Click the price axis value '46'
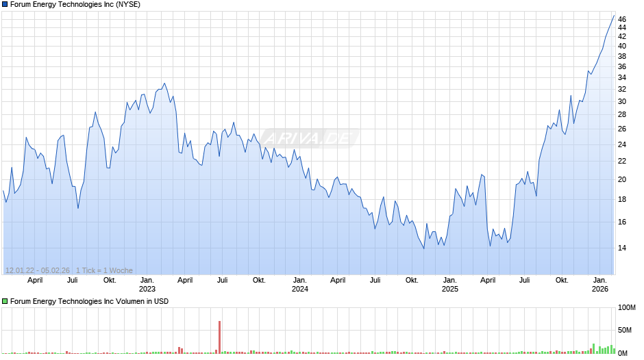The height and width of the screenshot is (360, 644). coord(622,19)
